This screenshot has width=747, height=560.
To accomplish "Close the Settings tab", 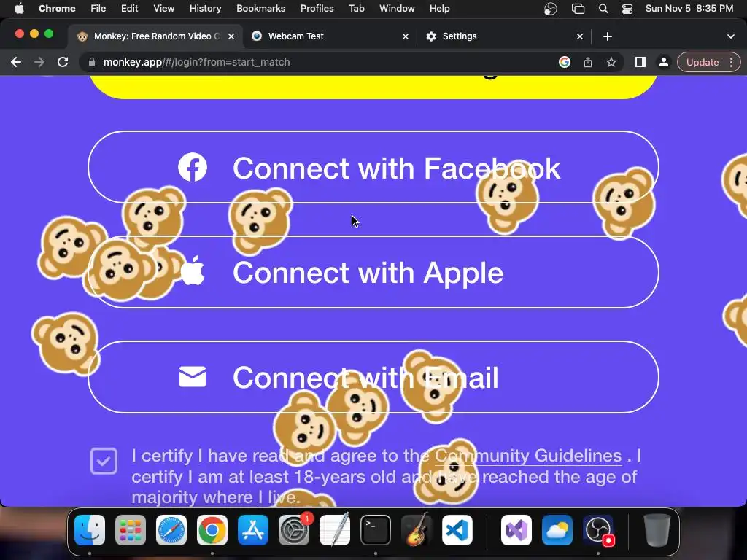I will [x=580, y=36].
